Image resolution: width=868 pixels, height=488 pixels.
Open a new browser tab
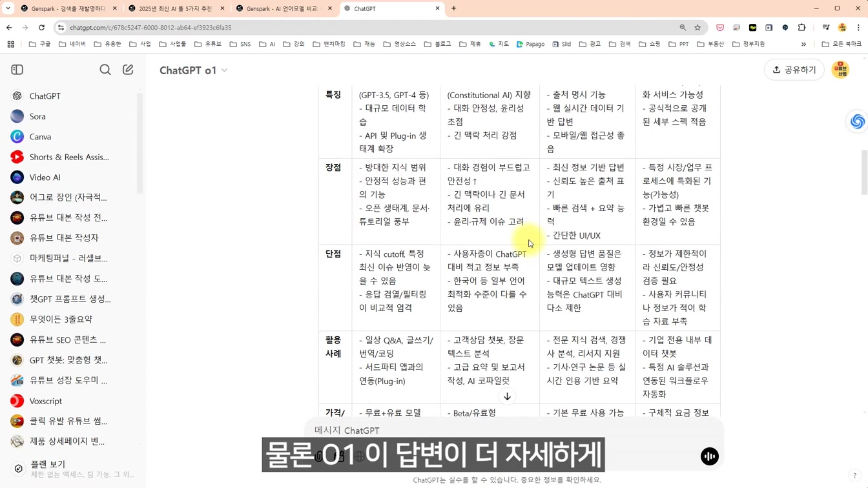[454, 8]
